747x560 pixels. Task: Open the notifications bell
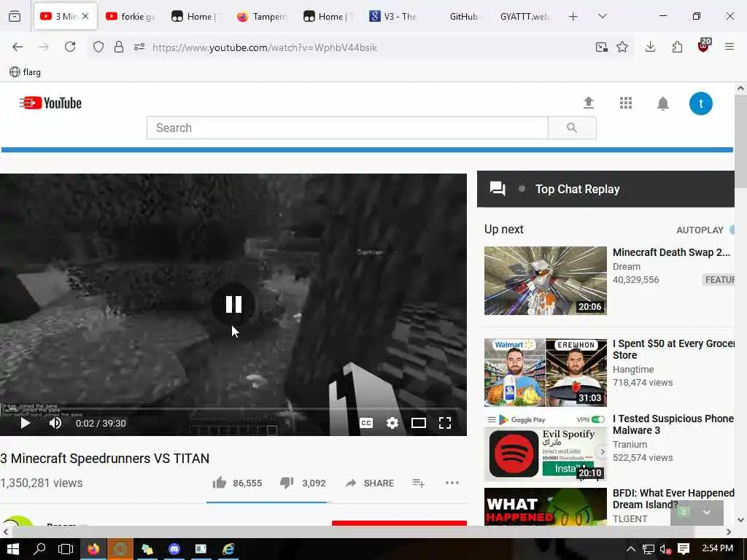coord(662,104)
